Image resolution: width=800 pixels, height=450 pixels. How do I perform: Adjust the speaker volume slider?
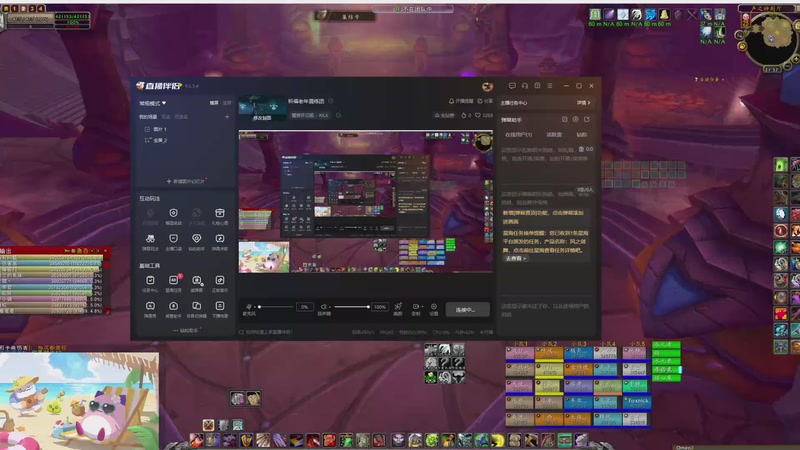coord(352,307)
